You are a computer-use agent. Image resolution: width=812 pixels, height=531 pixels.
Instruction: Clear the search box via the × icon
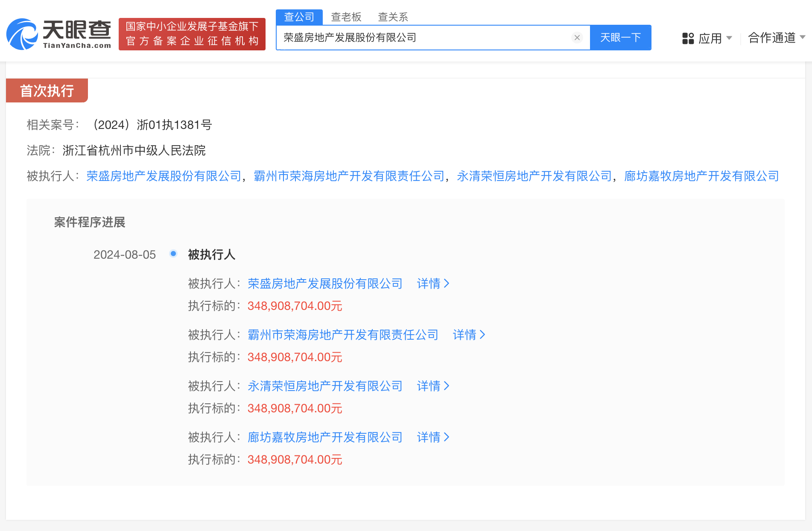tap(577, 38)
